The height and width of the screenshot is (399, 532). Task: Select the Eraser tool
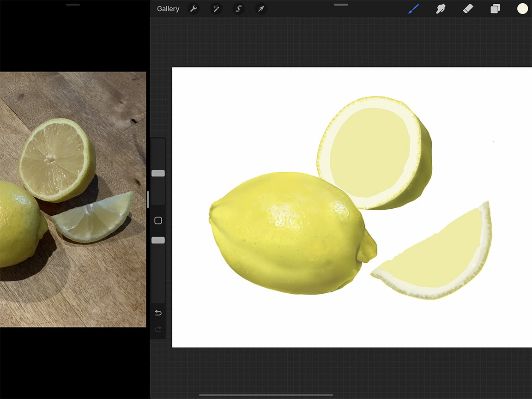(x=468, y=8)
